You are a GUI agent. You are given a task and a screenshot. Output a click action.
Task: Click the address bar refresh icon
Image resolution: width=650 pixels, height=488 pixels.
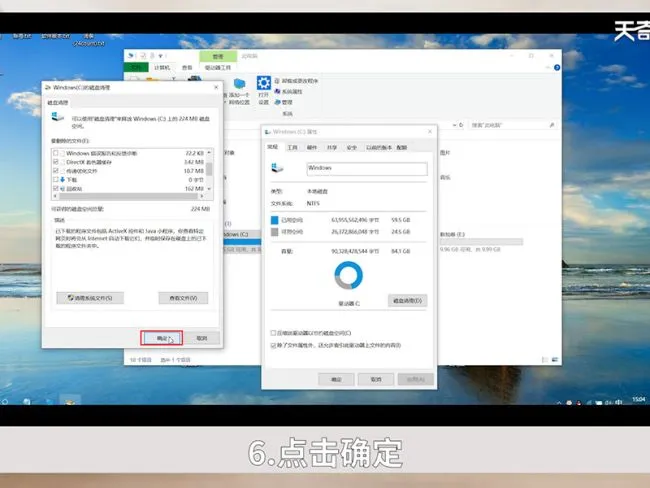pos(461,125)
